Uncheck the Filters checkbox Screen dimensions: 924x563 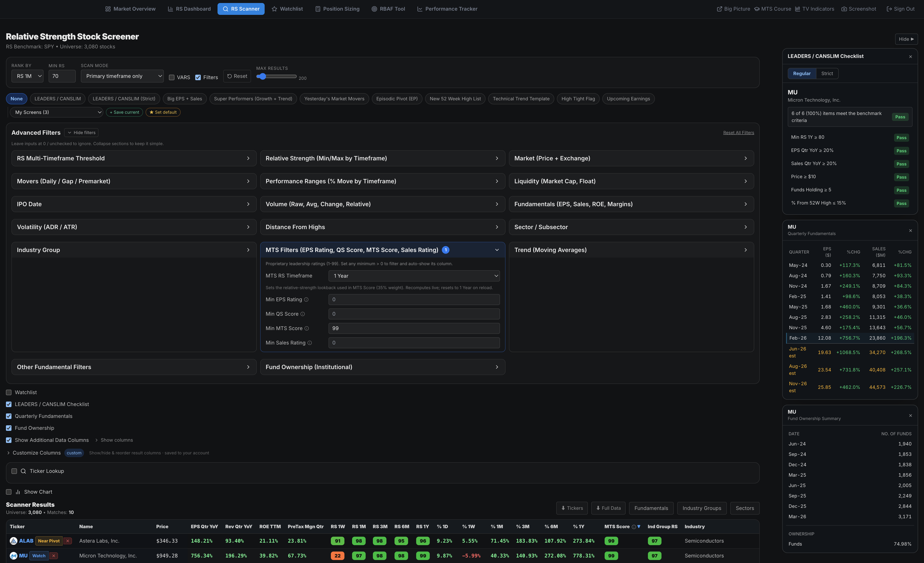click(198, 77)
